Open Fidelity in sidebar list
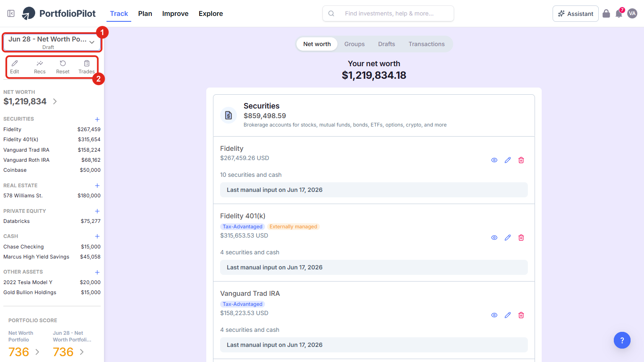The width and height of the screenshot is (644, 362). [52, 129]
